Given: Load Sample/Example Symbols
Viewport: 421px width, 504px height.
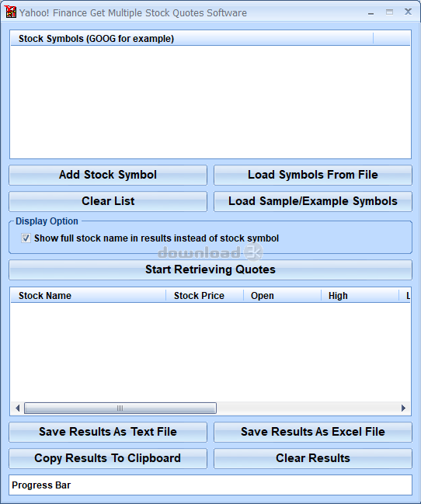Looking at the screenshot, I should point(312,201).
